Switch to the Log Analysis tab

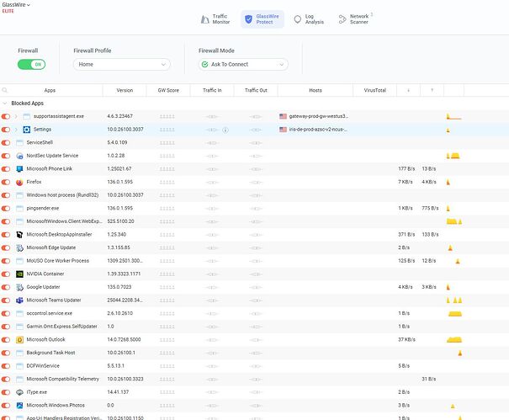308,19
